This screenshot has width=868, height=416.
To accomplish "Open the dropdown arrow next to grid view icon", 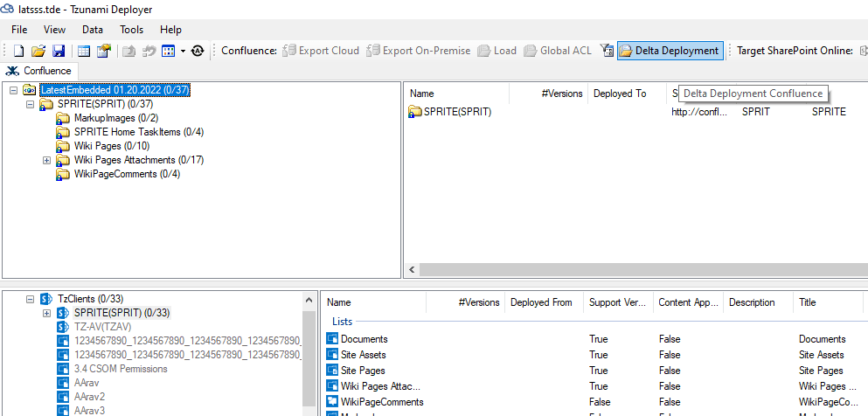I will click(183, 51).
